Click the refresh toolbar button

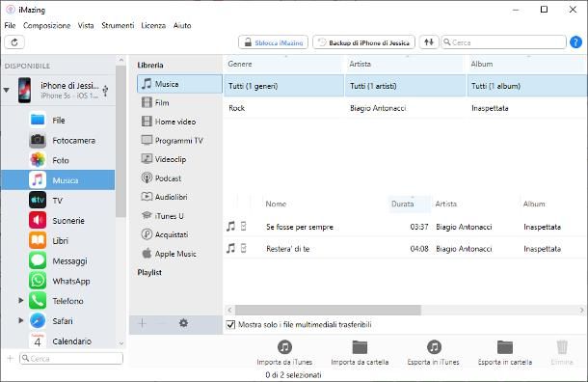14,42
